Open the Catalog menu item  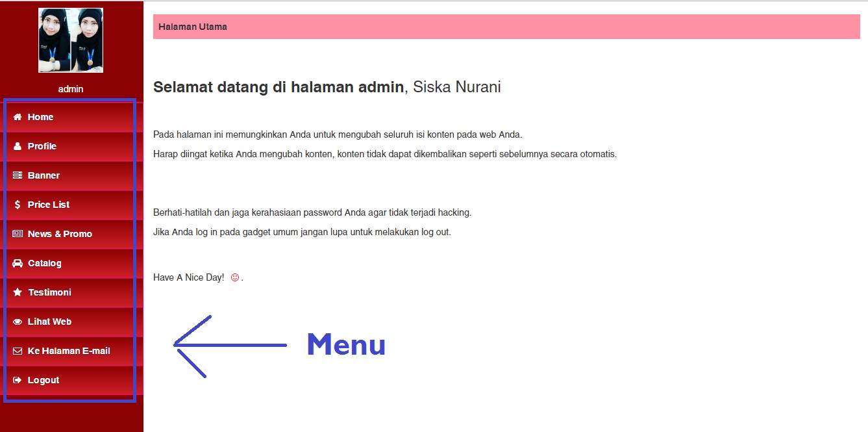coord(45,263)
